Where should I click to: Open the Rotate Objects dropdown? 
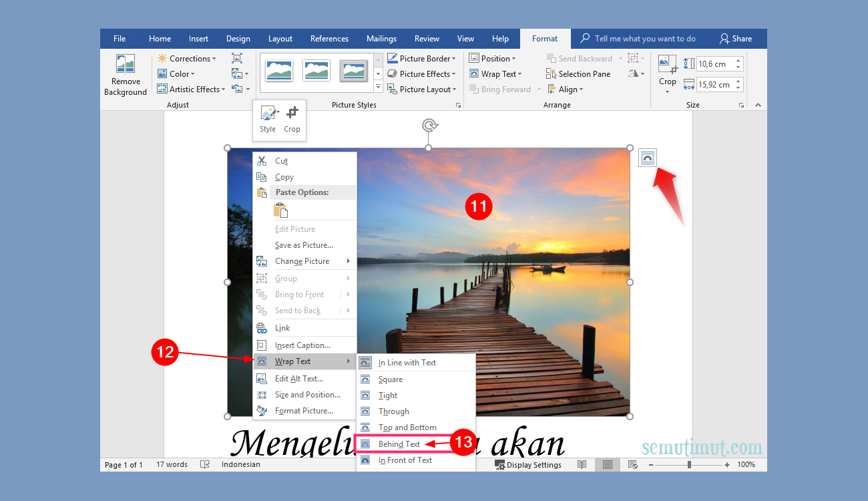[636, 74]
